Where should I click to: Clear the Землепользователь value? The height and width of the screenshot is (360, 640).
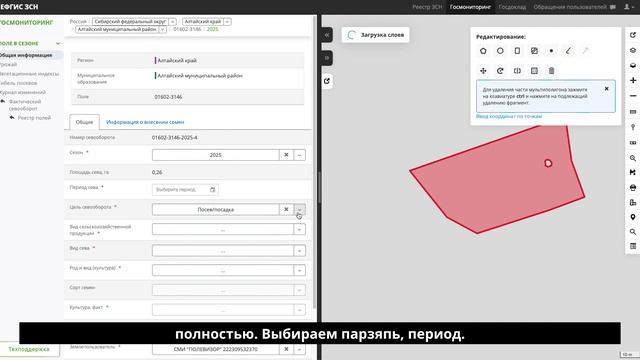[x=286, y=349]
